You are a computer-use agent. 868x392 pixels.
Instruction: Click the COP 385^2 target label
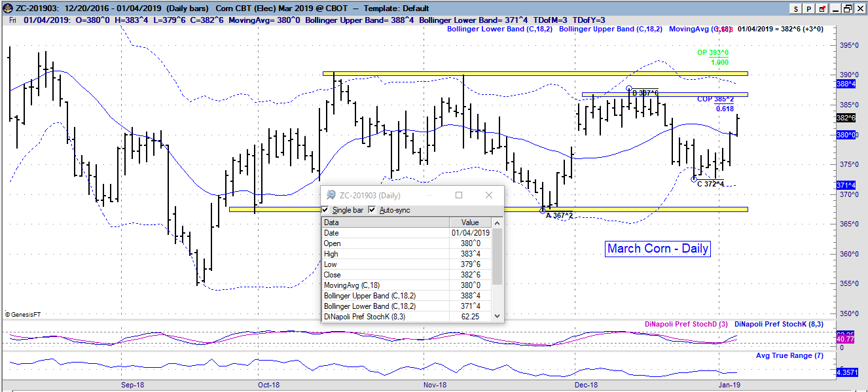(x=715, y=99)
